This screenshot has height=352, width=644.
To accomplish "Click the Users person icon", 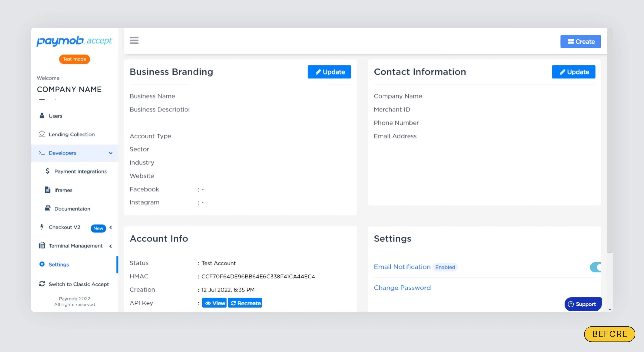I will click(x=42, y=116).
